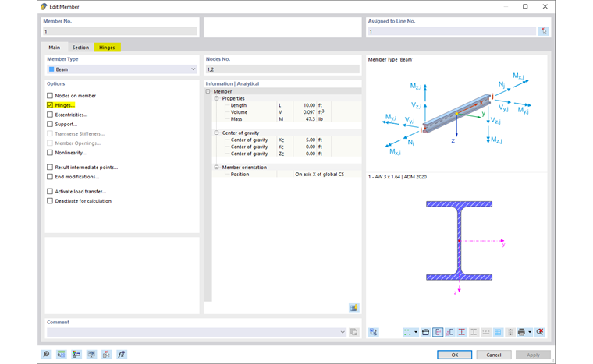Select the 'On axis X of global CS' value

[320, 175]
